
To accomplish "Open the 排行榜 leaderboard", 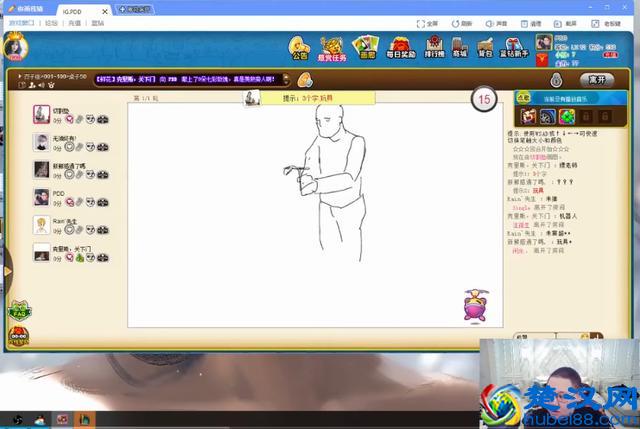I will tap(434, 47).
